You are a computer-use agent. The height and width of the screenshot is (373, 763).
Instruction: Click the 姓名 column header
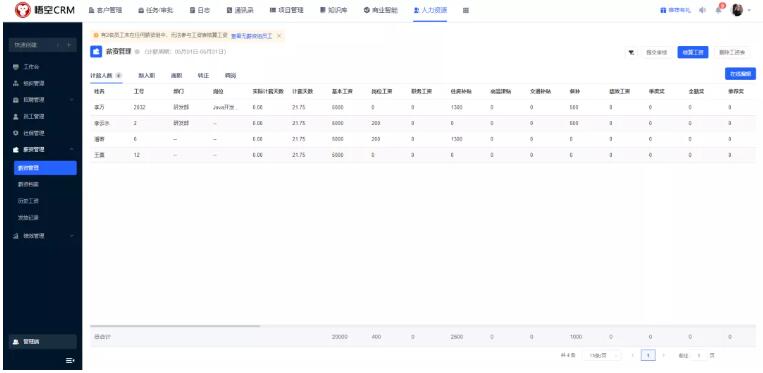[x=99, y=91]
